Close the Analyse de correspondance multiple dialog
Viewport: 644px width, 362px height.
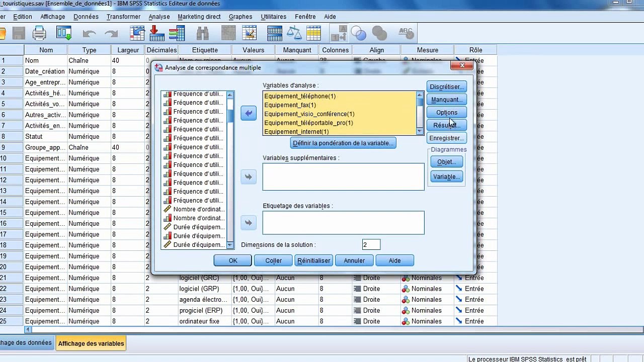(x=461, y=65)
